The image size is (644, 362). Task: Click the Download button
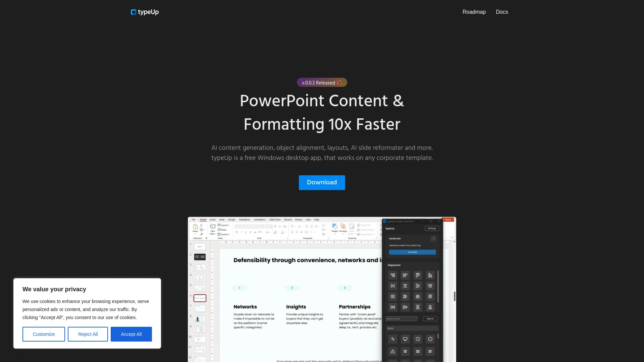pyautogui.click(x=322, y=183)
